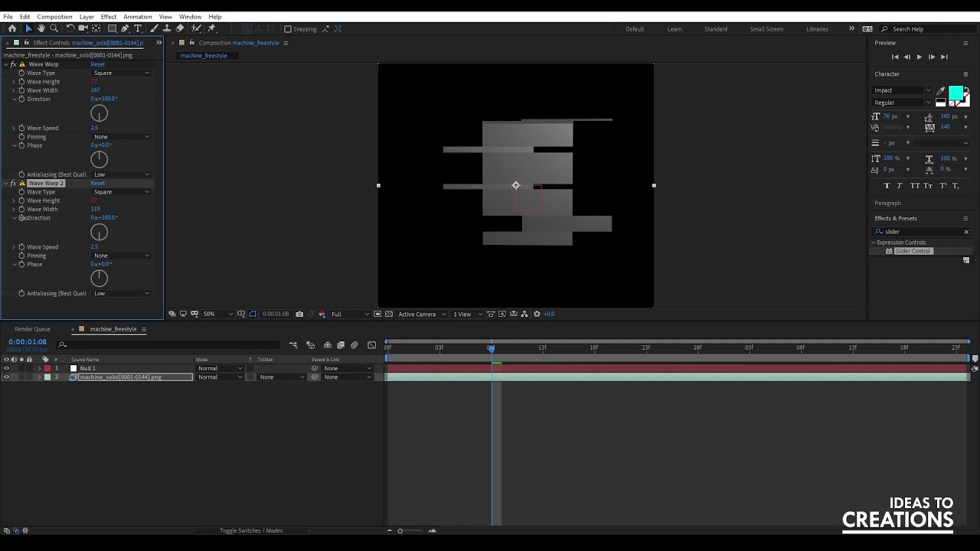Image resolution: width=980 pixels, height=551 pixels.
Task: Click the Region of Interest icon in viewer
Action: click(377, 314)
